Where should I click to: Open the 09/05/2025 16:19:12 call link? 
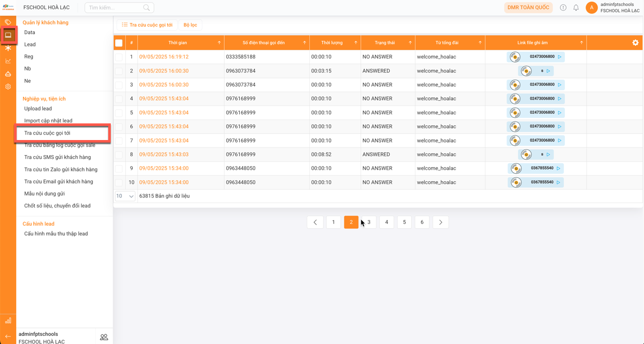point(164,57)
